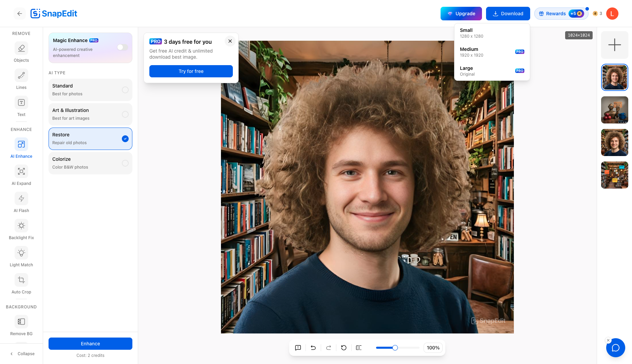Image resolution: width=632 pixels, height=364 pixels.
Task: Select the red objects still-life thumbnail
Action: coord(615,110)
